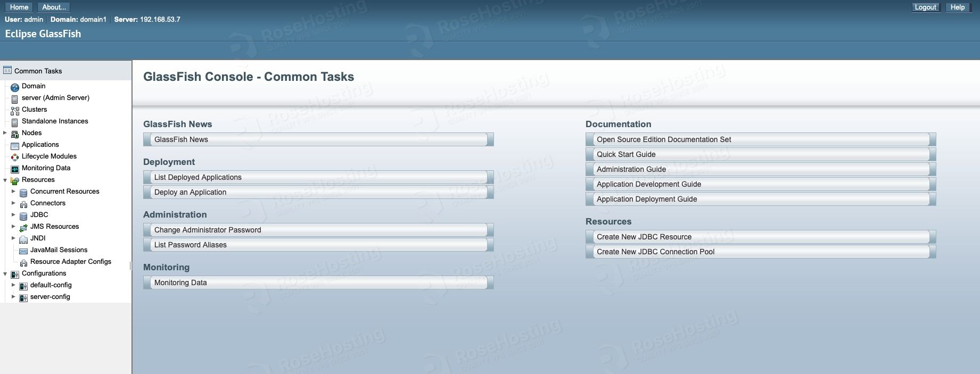The image size is (980, 374).
Task: Click the JNDI icon in tree
Action: coord(23,239)
